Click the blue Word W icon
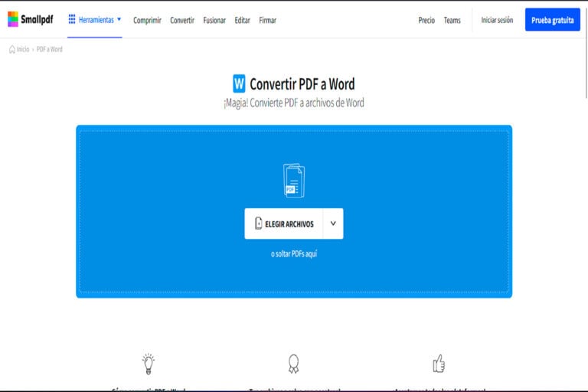The width and height of the screenshot is (588, 392). point(239,83)
